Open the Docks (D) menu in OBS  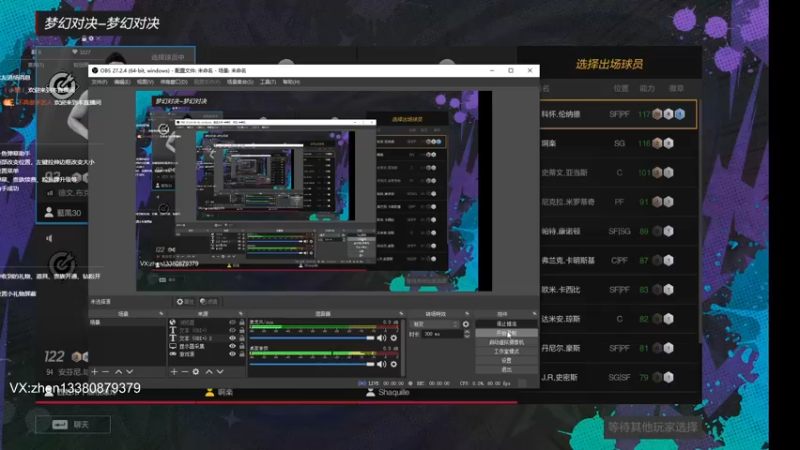click(x=174, y=82)
